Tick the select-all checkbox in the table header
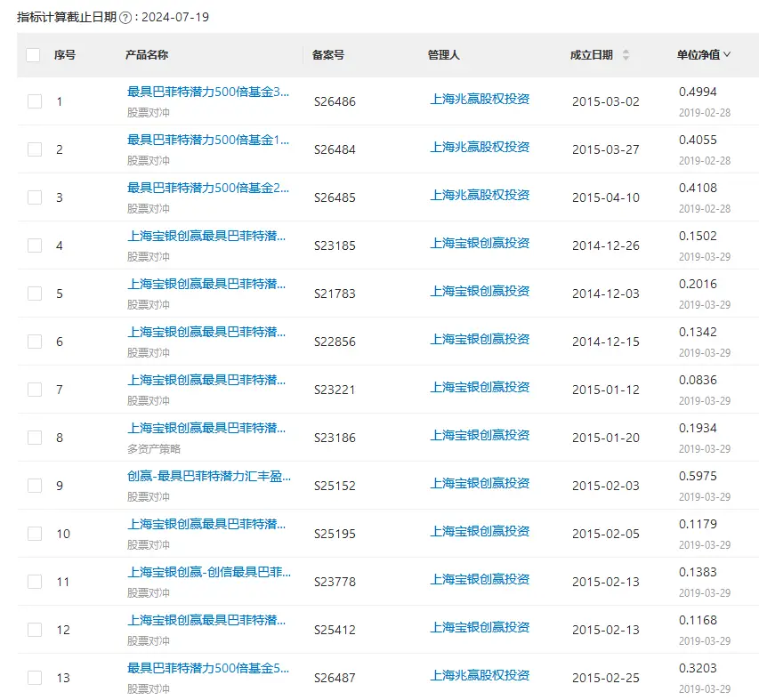This screenshot has height=700, width=759. pos(34,55)
